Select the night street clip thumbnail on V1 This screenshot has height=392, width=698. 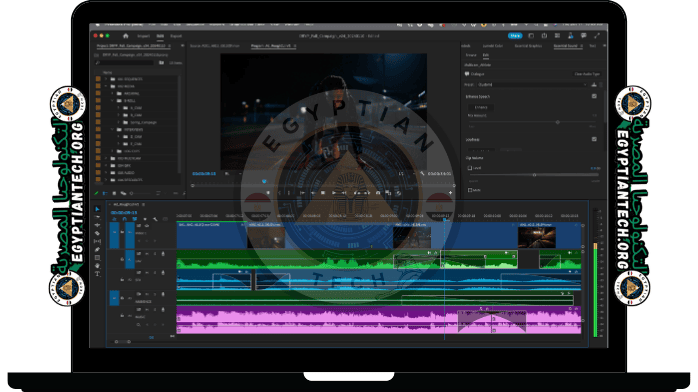pyautogui.click(x=536, y=238)
